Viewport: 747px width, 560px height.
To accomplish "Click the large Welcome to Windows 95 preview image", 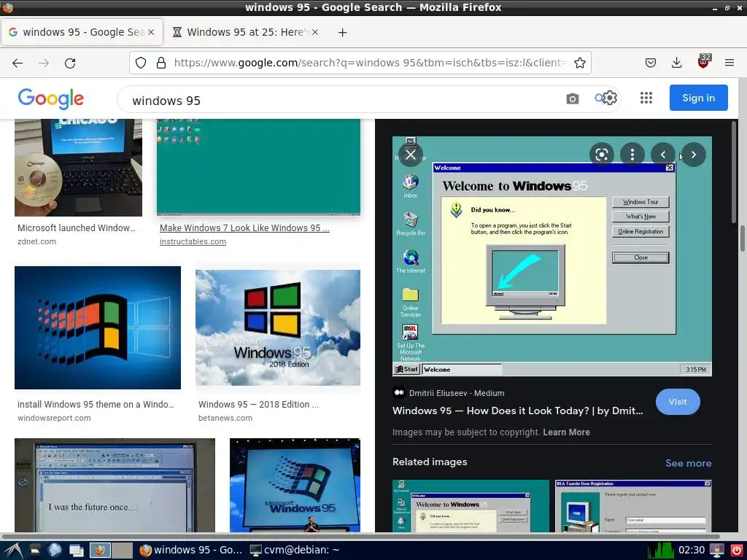I will click(x=551, y=256).
